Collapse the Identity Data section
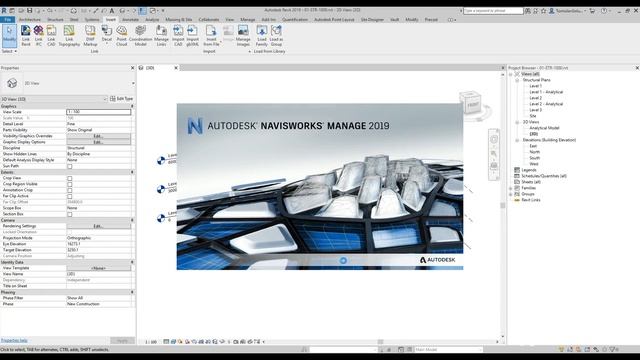Screen dimensions: 640x360 pos(132,262)
